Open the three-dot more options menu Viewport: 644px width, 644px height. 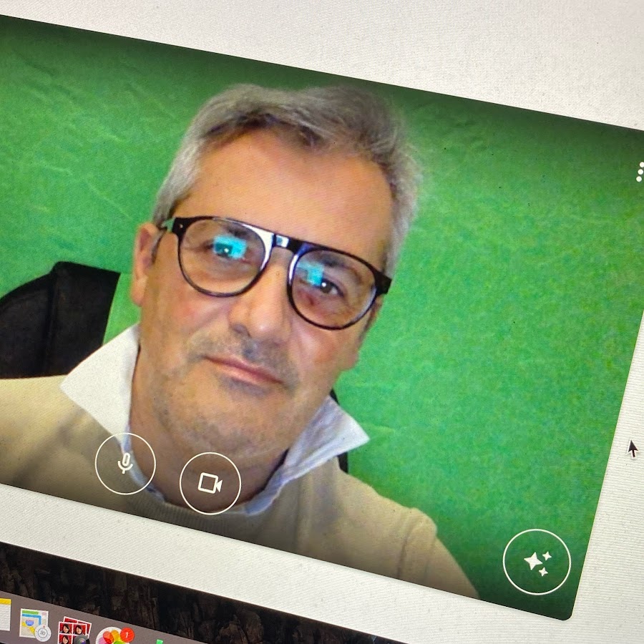(640, 172)
